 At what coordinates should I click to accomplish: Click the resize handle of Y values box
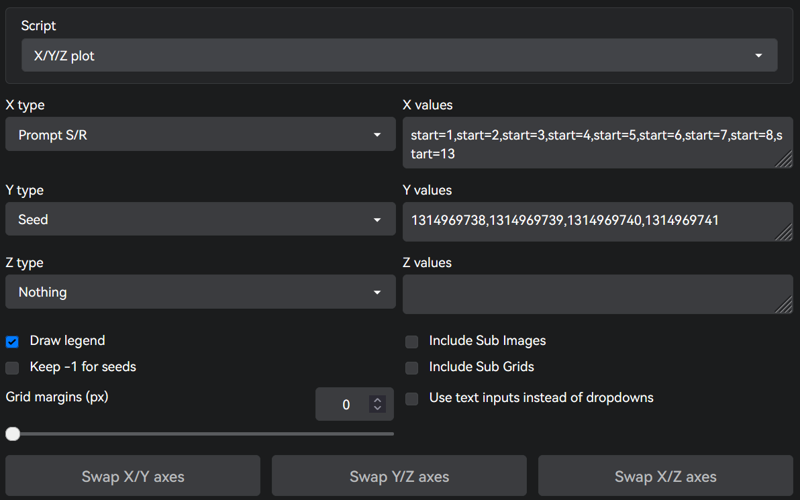point(785,233)
